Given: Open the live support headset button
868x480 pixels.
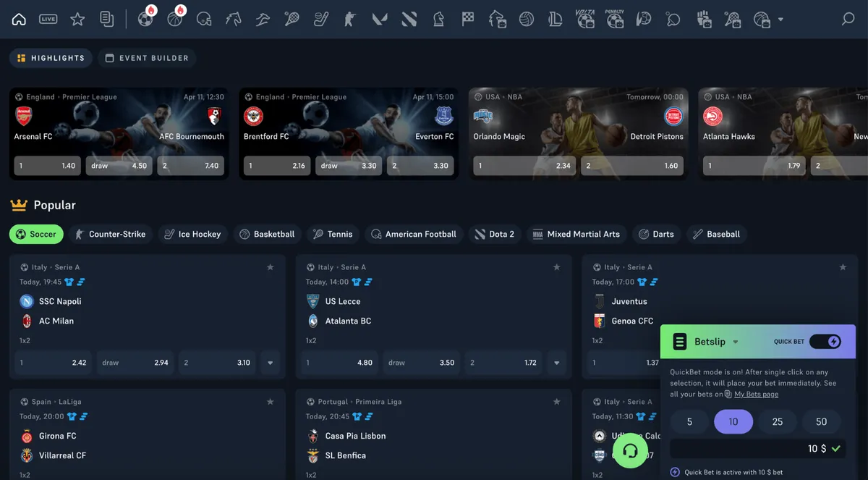Looking at the screenshot, I should [x=630, y=451].
